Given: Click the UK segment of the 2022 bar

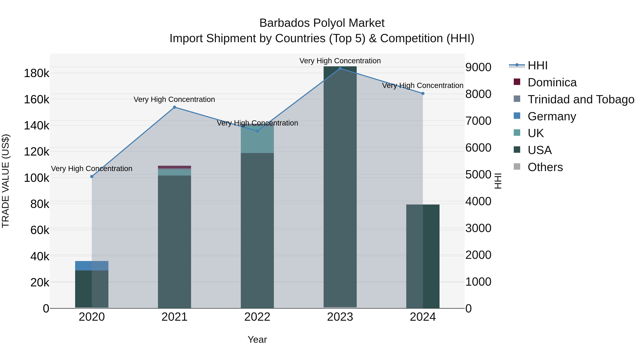Looking at the screenshot, I should 257,139.
